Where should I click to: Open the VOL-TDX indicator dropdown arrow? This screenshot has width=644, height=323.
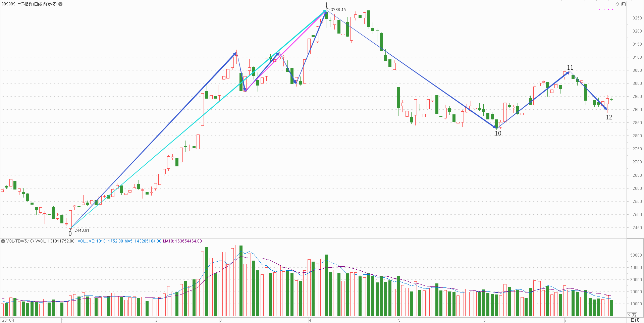click(3, 241)
